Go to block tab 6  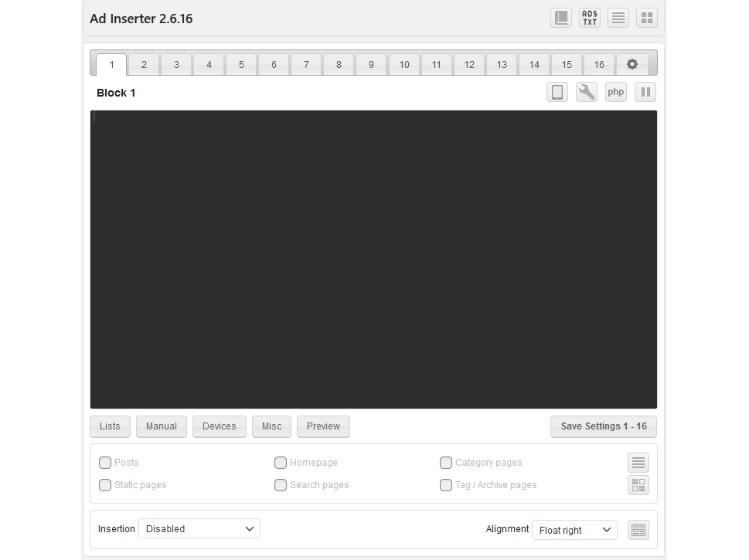click(x=274, y=64)
